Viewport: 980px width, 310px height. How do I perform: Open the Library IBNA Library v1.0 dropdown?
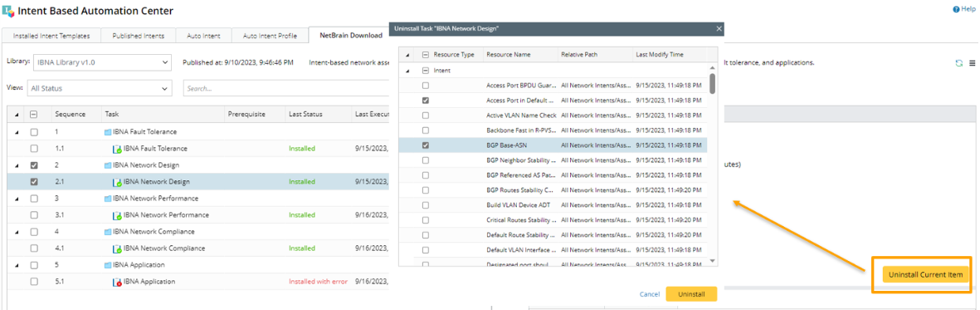(x=100, y=62)
